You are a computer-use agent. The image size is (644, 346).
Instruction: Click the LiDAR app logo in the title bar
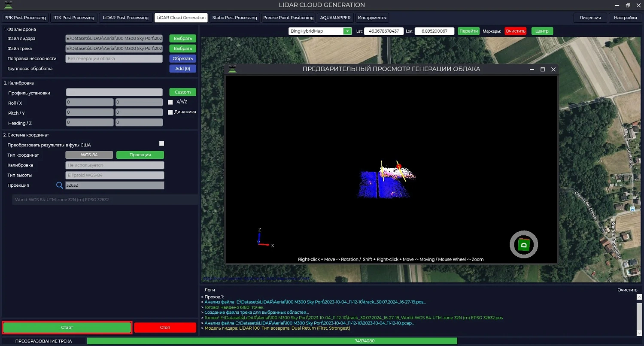click(x=9, y=5)
